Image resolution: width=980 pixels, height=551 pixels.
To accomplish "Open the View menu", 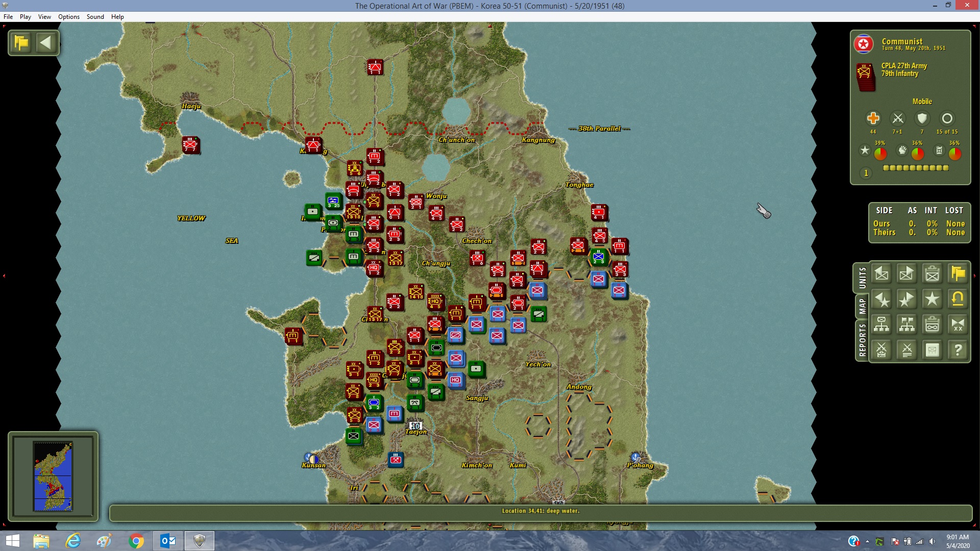I will pyautogui.click(x=44, y=17).
